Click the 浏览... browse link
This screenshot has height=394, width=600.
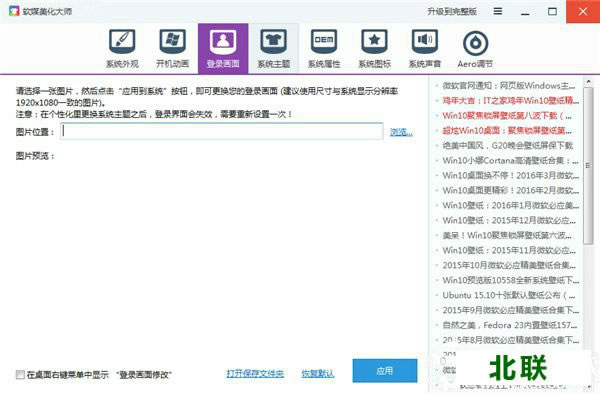(401, 132)
